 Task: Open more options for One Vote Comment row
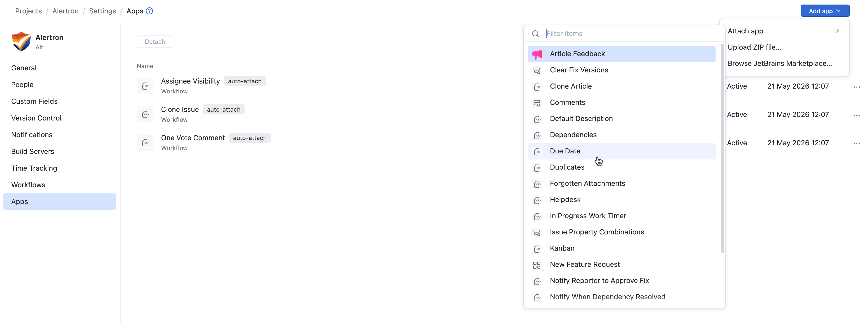tap(857, 144)
